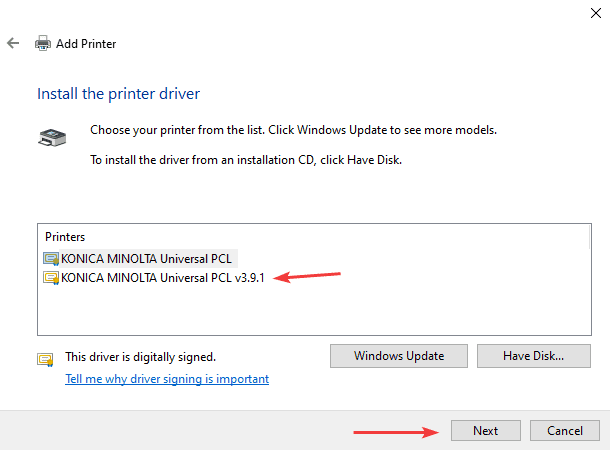Click the 'Install the printer driver' heading
Screen dimensions: 610x450
tap(118, 94)
